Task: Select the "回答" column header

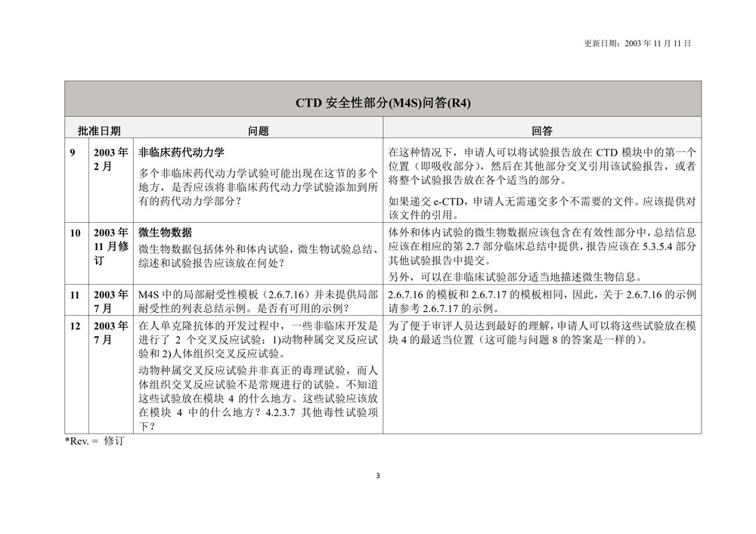Action: 542,131
